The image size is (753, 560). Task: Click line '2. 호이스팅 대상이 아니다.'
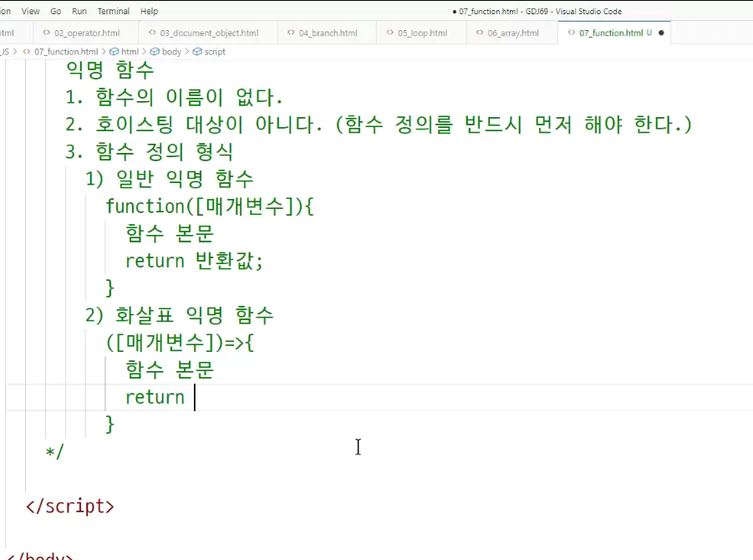[x=194, y=125]
